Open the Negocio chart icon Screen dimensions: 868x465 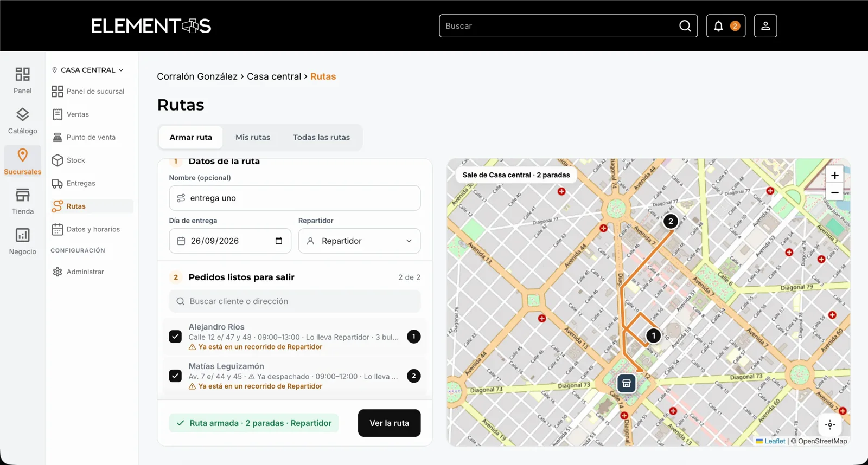[x=22, y=235]
